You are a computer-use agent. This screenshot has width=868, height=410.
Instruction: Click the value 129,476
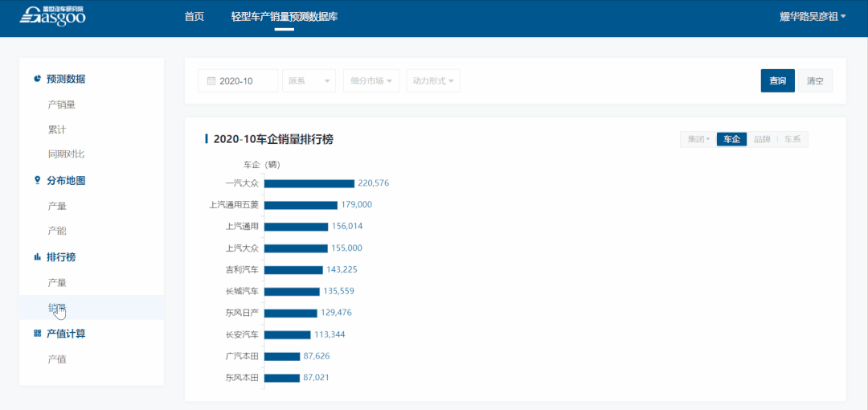(x=336, y=313)
